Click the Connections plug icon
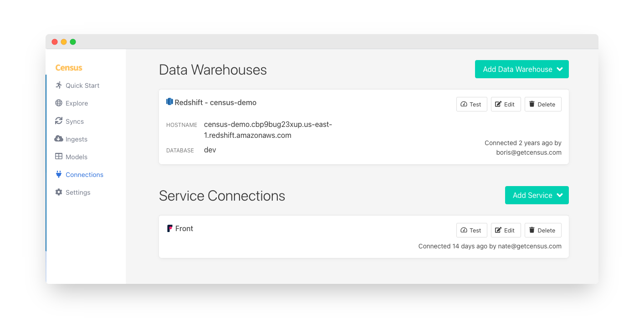644x318 pixels. 59,174
